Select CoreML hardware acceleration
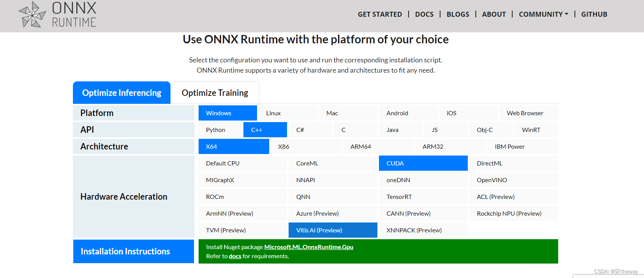The width and height of the screenshot is (644, 278). [x=333, y=163]
